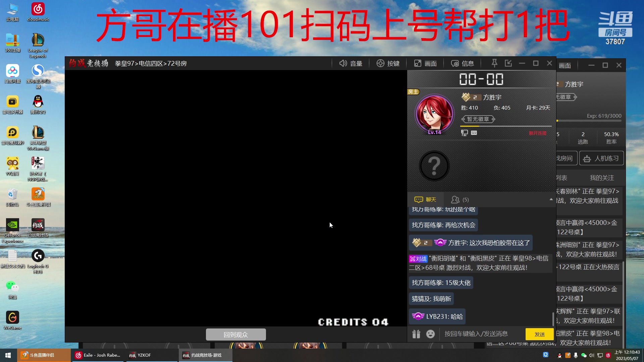Image resolution: width=644 pixels, height=362 pixels.
Task: Open the 音量 volume settings
Action: [351, 63]
